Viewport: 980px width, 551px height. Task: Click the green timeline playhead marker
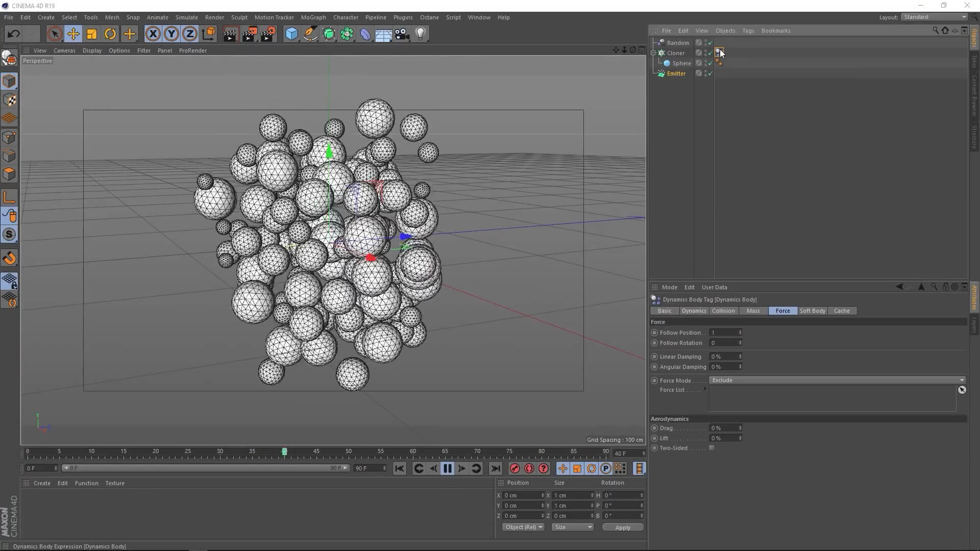(x=284, y=452)
